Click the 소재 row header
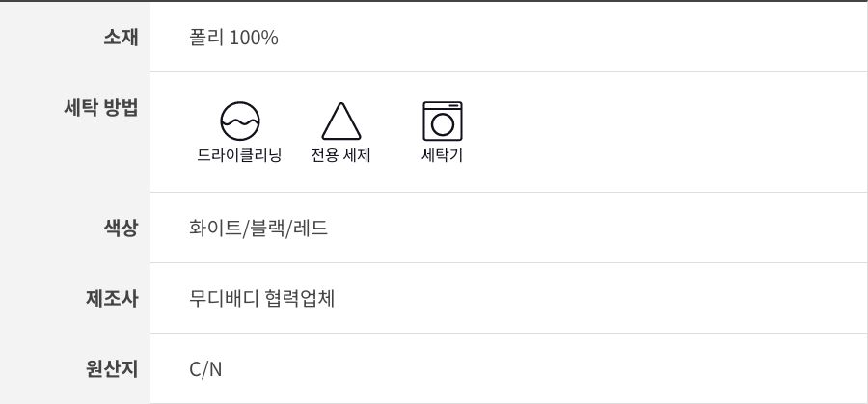The width and height of the screenshot is (868, 404). coord(121,38)
